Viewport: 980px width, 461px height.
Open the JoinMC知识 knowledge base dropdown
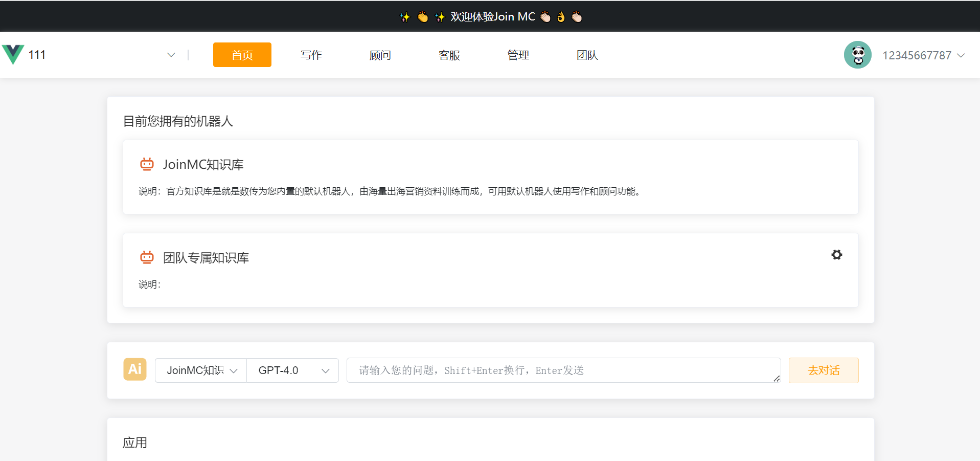tap(201, 370)
